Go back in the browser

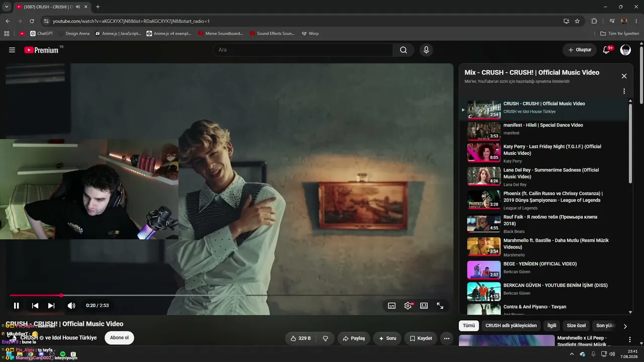point(8,21)
